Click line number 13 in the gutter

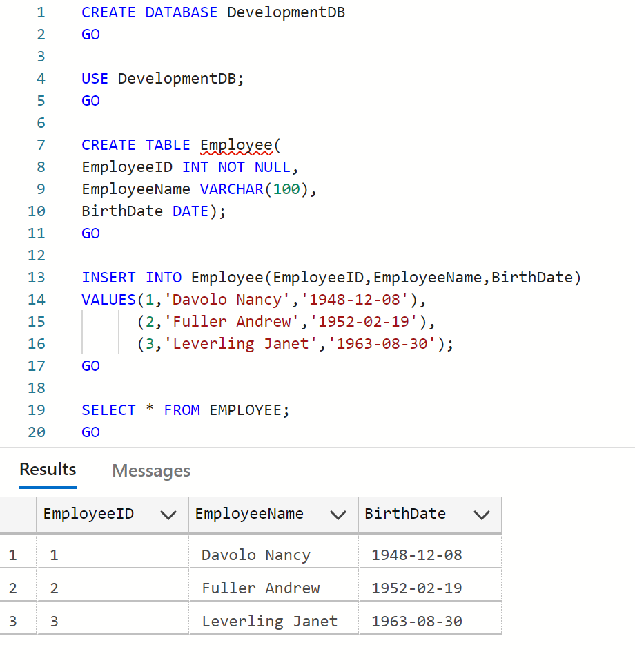[x=37, y=278]
